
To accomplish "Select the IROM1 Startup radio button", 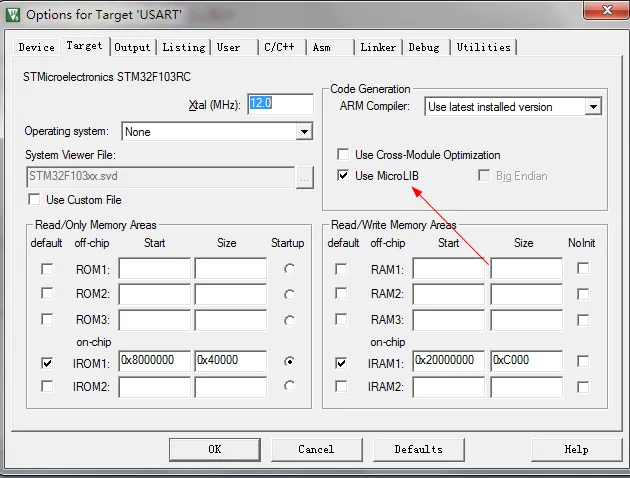I will [289, 362].
